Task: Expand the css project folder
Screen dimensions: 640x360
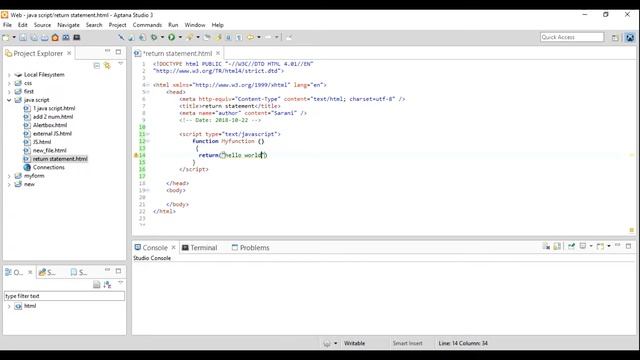Action: pos(9,83)
